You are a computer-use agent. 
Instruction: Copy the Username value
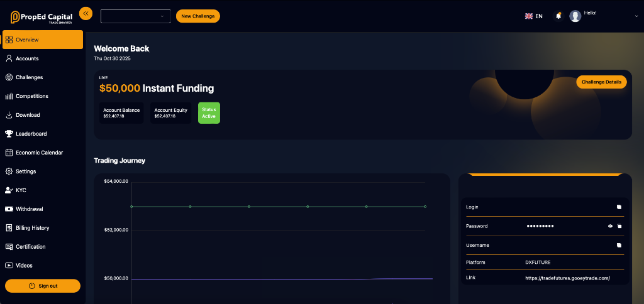[x=619, y=246]
